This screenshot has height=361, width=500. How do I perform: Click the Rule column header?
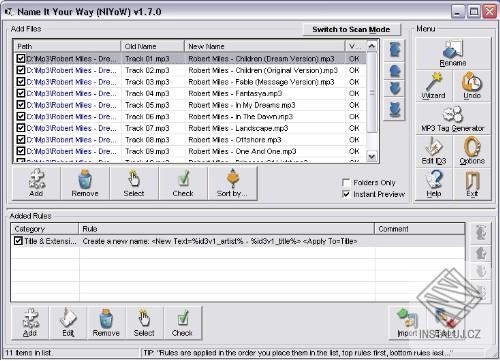(x=227, y=229)
